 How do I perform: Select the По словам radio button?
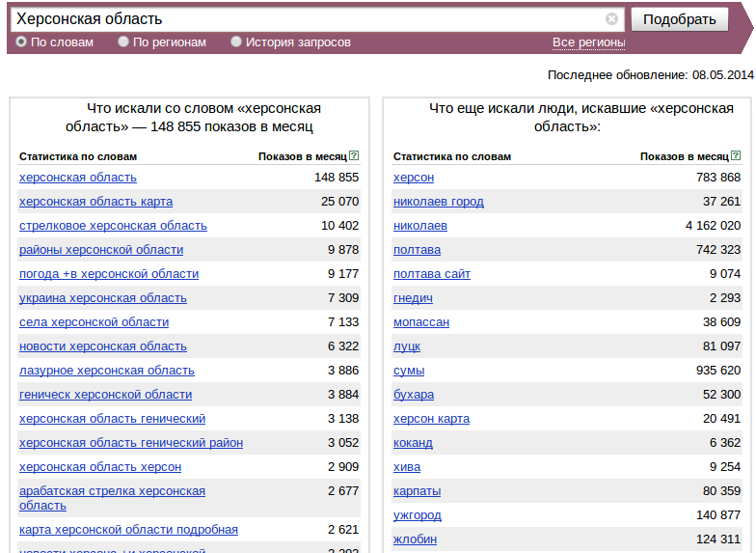click(x=21, y=42)
